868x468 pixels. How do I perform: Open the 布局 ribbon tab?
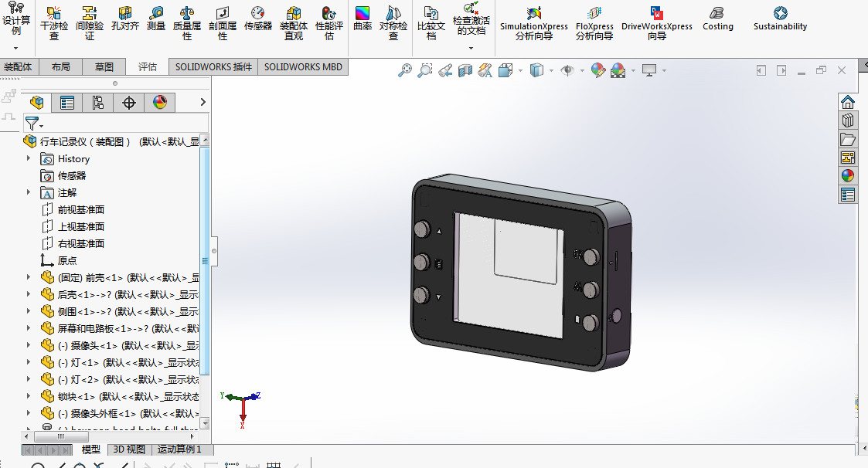pyautogui.click(x=61, y=67)
